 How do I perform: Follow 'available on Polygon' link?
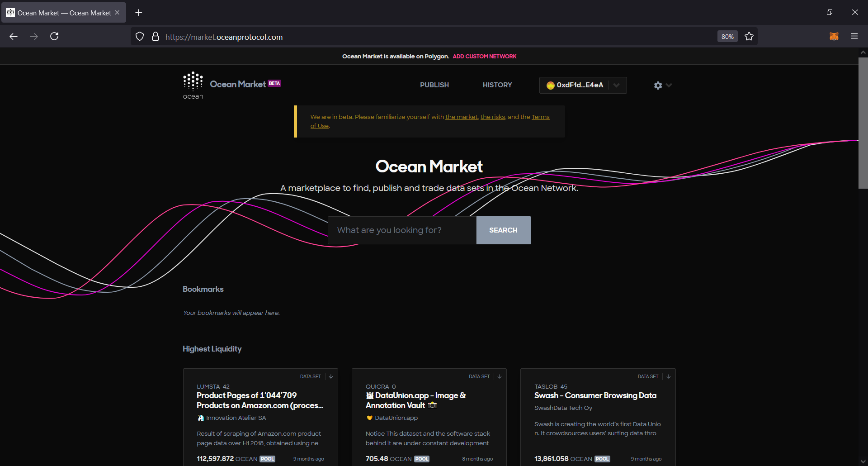(419, 57)
